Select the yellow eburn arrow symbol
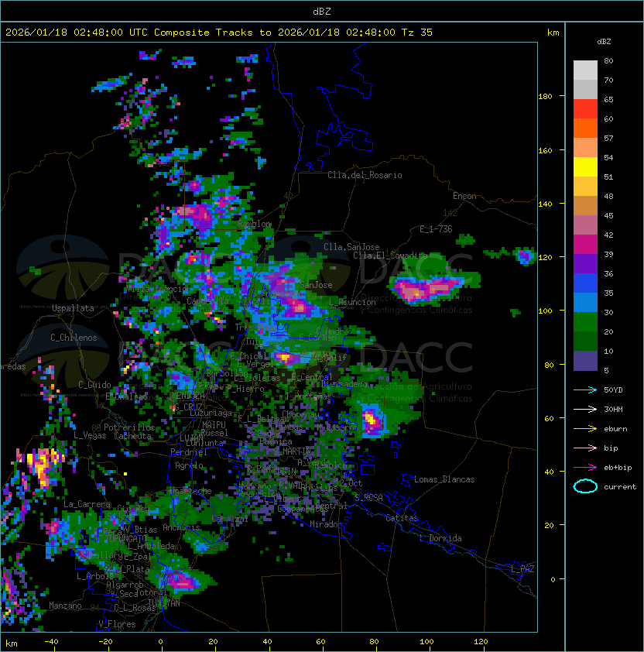 pyautogui.click(x=585, y=429)
